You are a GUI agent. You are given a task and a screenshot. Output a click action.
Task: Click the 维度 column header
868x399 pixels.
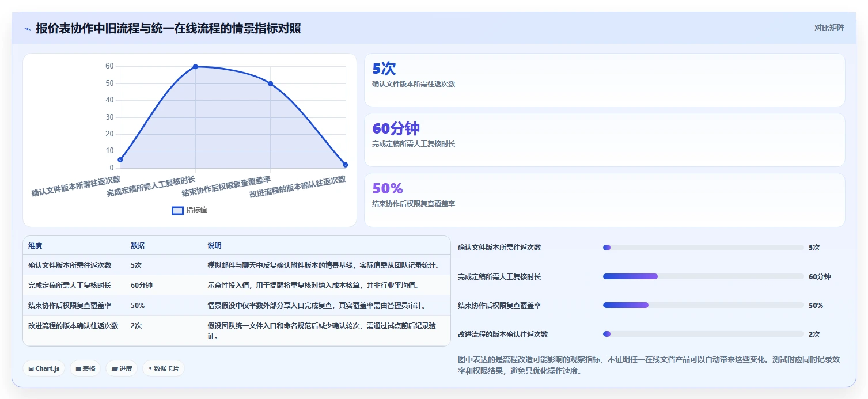tap(35, 246)
